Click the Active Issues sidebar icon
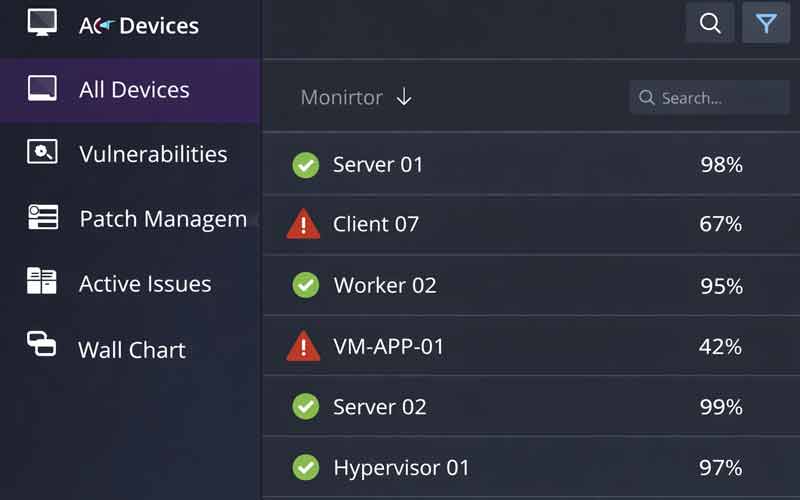The height and width of the screenshot is (500, 800). coord(42,282)
